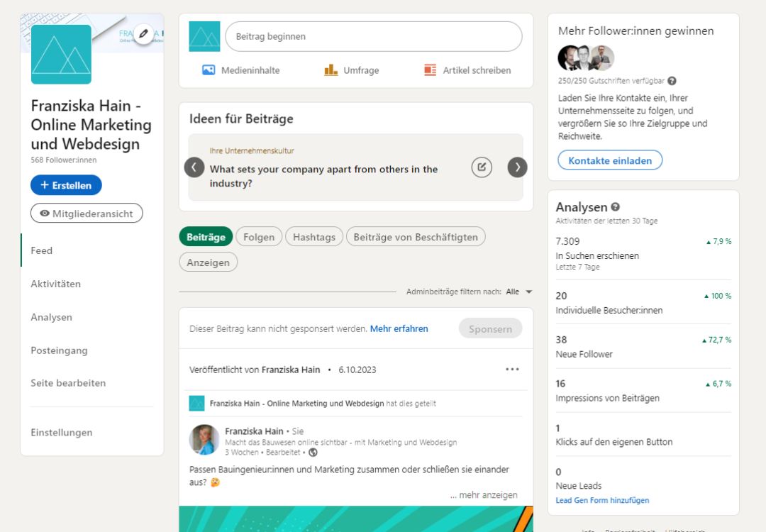Click Lead Gen Form hinzufügen link
Screen dimensions: 766x532
602,500
